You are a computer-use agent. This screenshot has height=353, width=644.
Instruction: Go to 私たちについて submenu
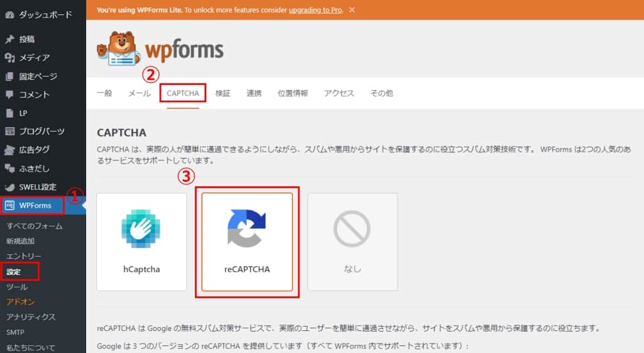31,348
